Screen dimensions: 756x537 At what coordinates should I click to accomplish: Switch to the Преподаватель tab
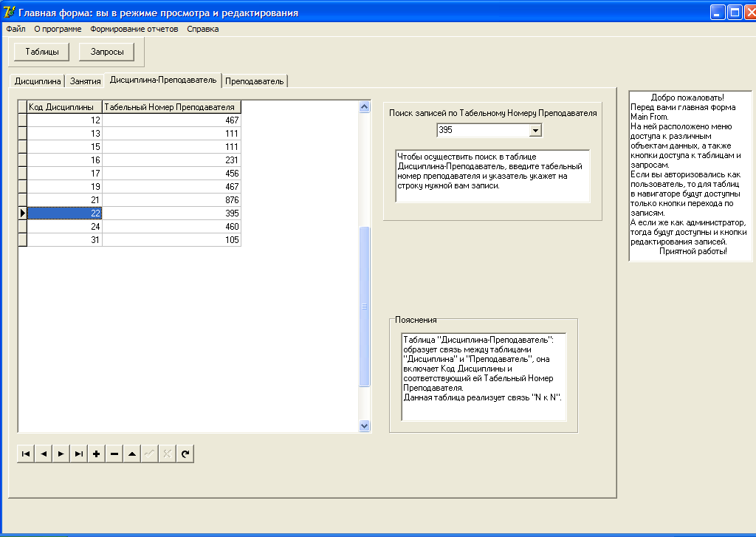coord(255,81)
